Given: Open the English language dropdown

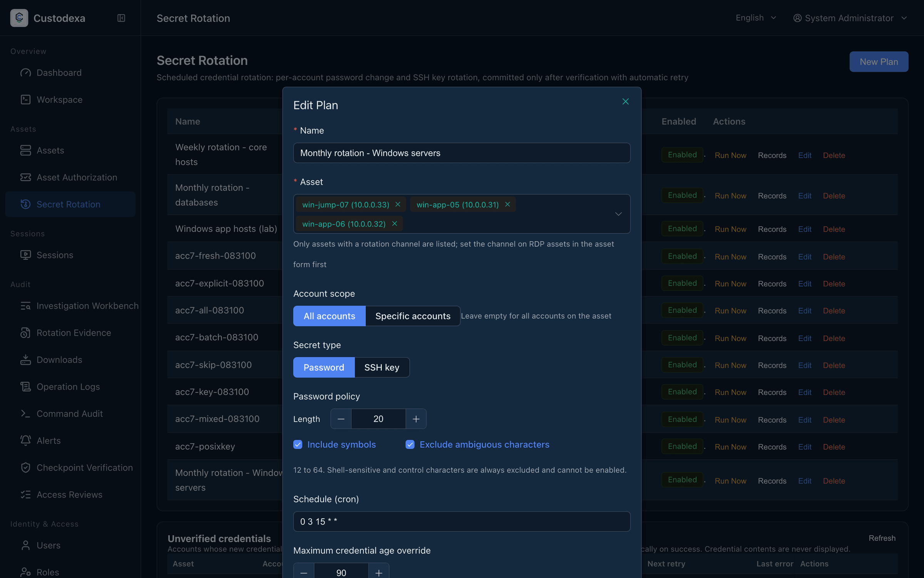Looking at the screenshot, I should [x=756, y=18].
